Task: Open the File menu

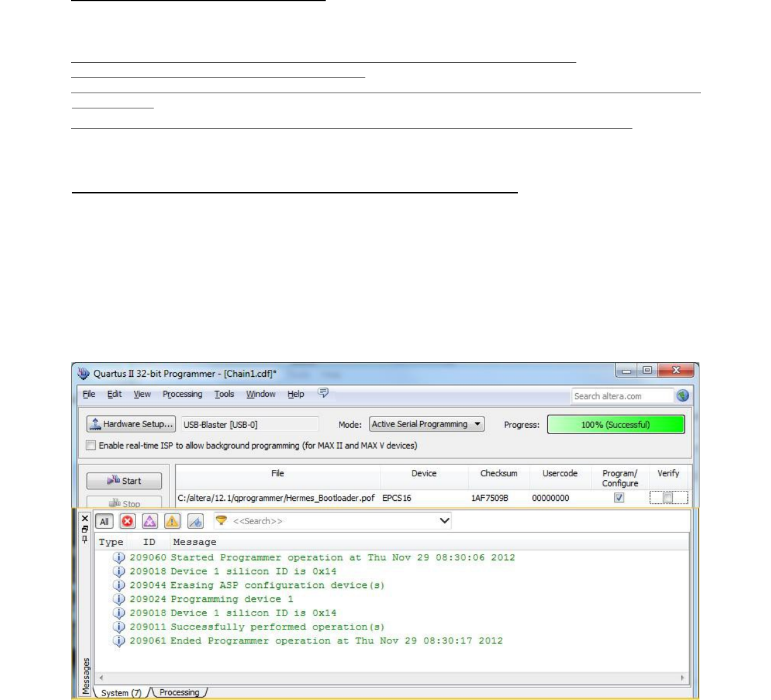Action: coord(89,394)
